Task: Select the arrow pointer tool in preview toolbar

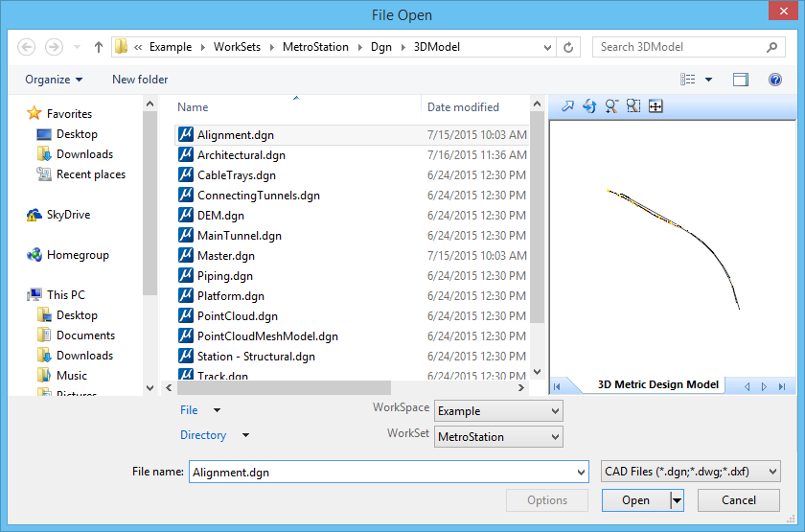Action: coord(567,106)
